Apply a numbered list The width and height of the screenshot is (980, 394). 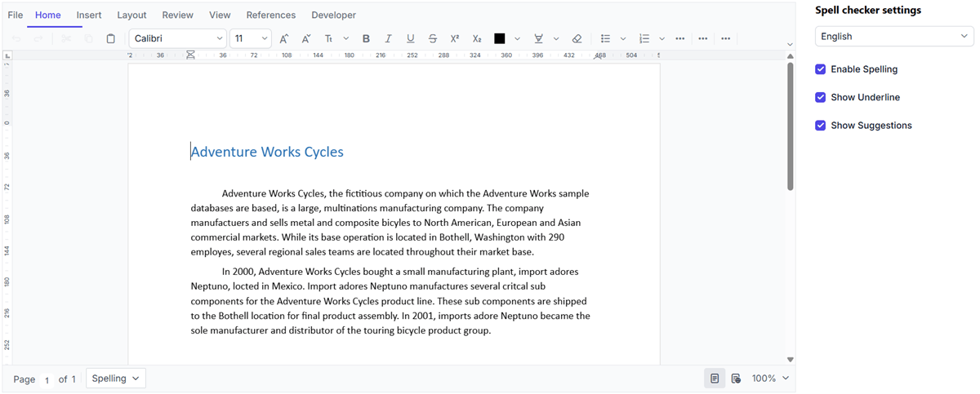pyautogui.click(x=644, y=38)
